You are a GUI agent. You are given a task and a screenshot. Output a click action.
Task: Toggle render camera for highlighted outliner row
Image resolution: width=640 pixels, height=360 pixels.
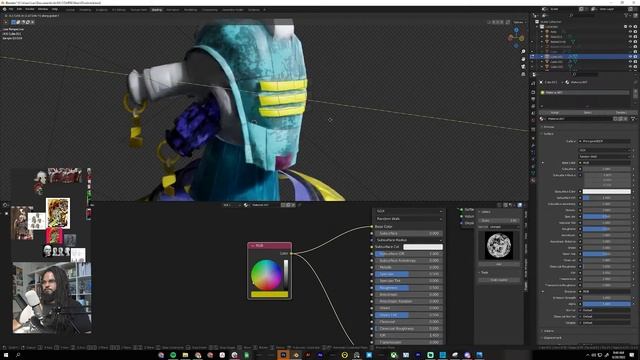click(635, 57)
